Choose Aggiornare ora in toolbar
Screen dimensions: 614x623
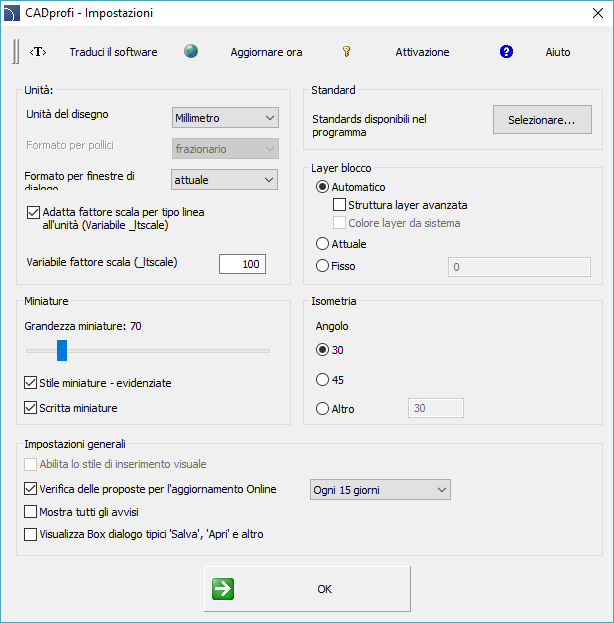(x=266, y=52)
